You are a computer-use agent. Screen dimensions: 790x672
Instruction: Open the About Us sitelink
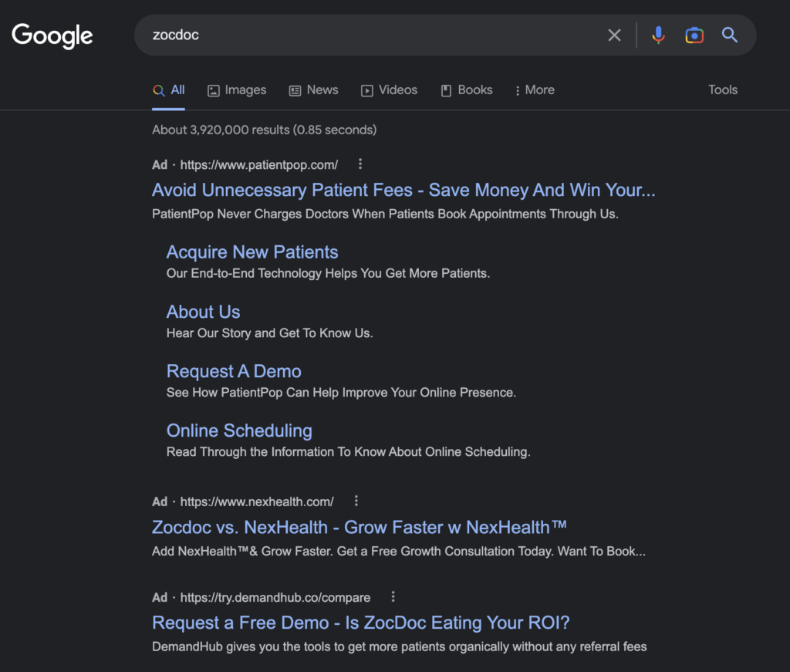204,312
